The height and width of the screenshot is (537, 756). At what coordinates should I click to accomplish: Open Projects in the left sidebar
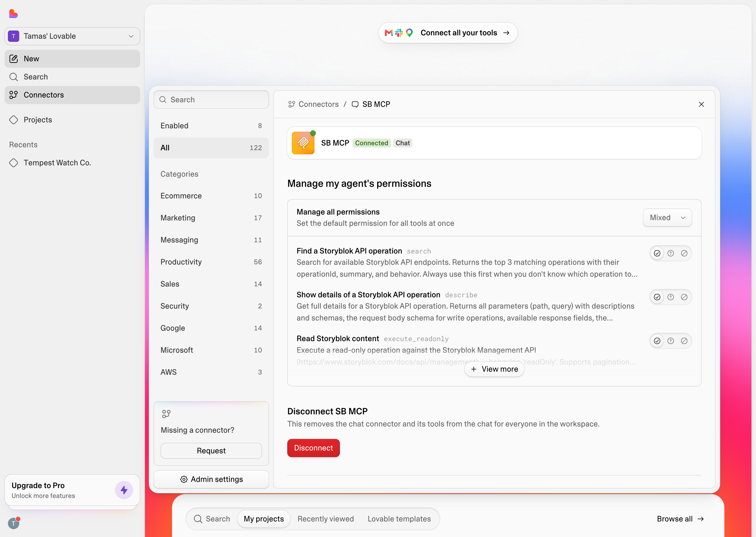pos(72,120)
